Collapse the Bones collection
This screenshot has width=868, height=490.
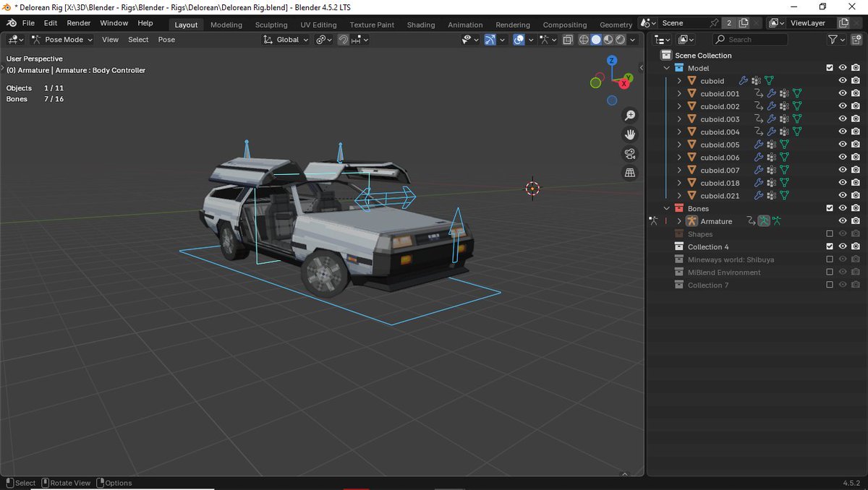coord(667,209)
